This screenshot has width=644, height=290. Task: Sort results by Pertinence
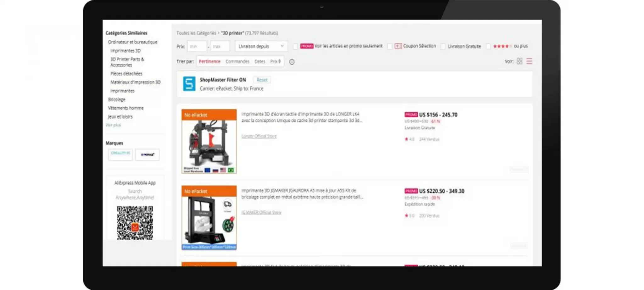coord(209,61)
